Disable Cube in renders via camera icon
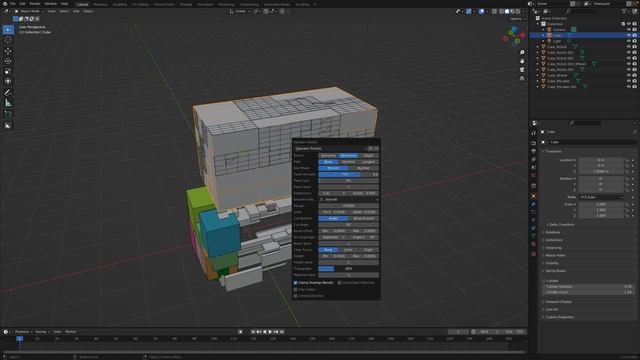 click(x=634, y=36)
